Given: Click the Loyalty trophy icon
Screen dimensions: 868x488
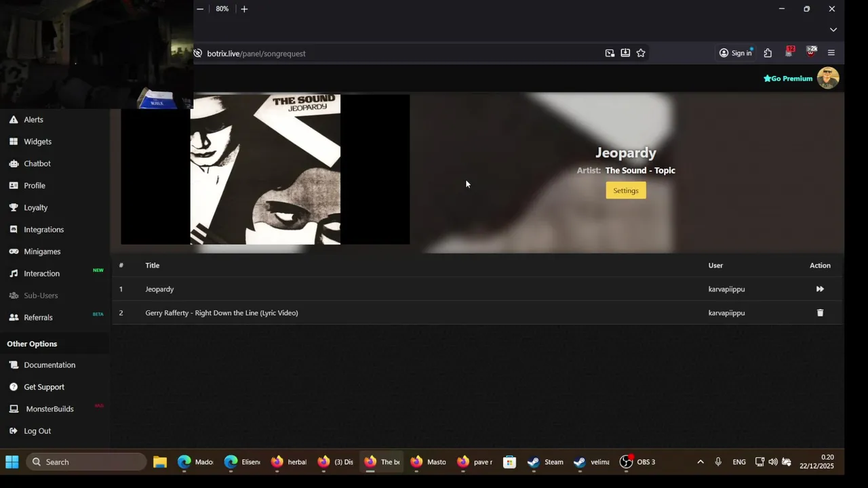Looking at the screenshot, I should [x=14, y=207].
